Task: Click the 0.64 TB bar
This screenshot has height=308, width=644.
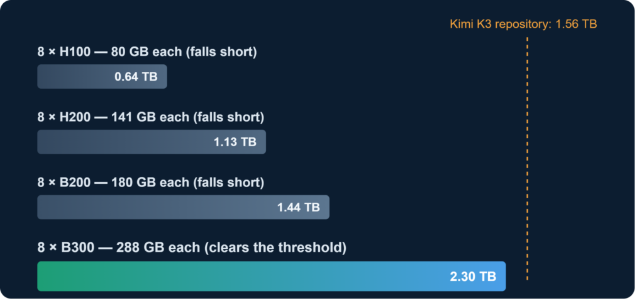Action: [102, 76]
